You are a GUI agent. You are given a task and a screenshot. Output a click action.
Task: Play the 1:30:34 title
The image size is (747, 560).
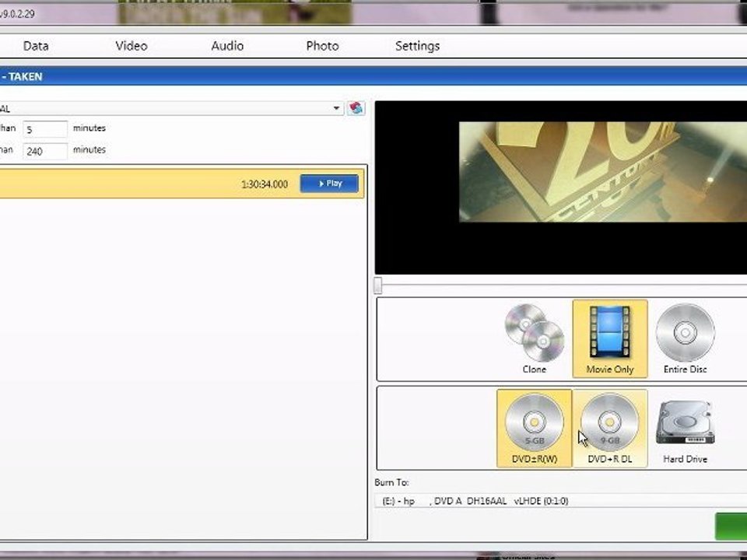point(329,184)
